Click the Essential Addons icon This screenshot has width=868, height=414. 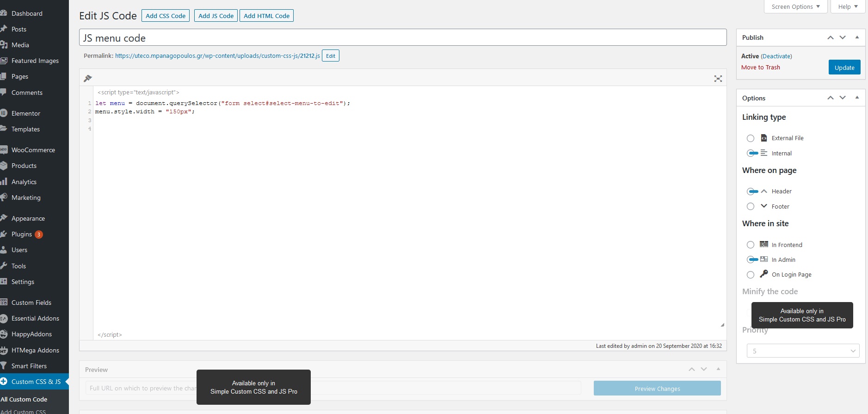click(4, 318)
